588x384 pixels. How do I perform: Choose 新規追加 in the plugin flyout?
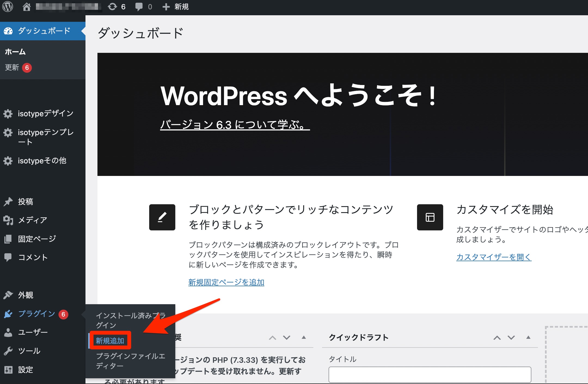(110, 341)
